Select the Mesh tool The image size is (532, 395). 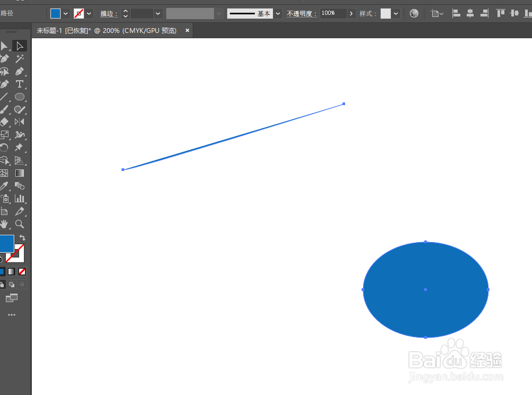tap(4, 173)
